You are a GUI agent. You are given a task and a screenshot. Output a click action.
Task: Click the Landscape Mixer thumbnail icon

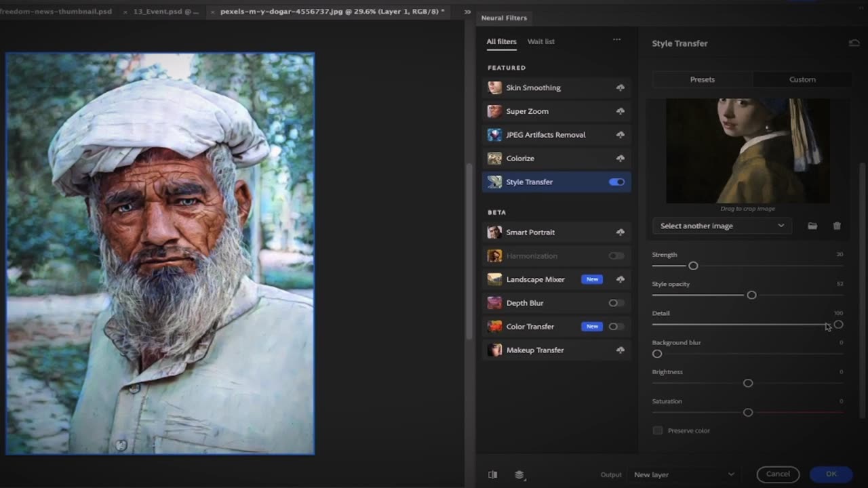(495, 279)
